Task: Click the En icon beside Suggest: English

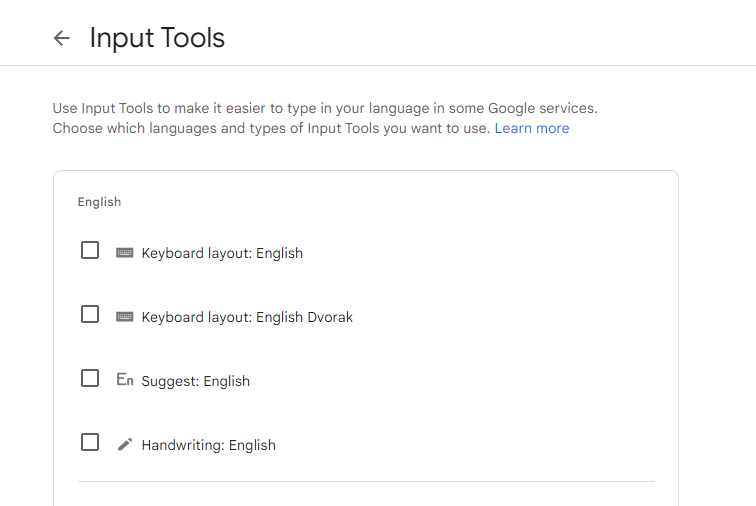Action: pyautogui.click(x=125, y=380)
